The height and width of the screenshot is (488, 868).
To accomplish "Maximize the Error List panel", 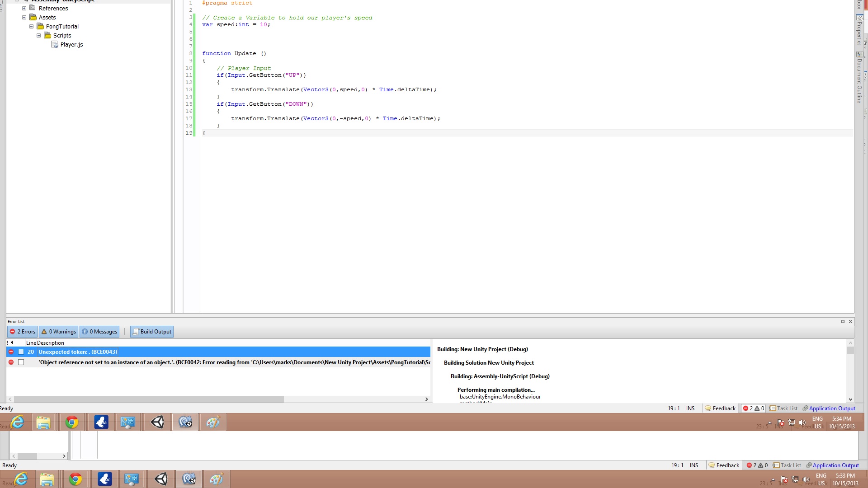I will 843,322.
